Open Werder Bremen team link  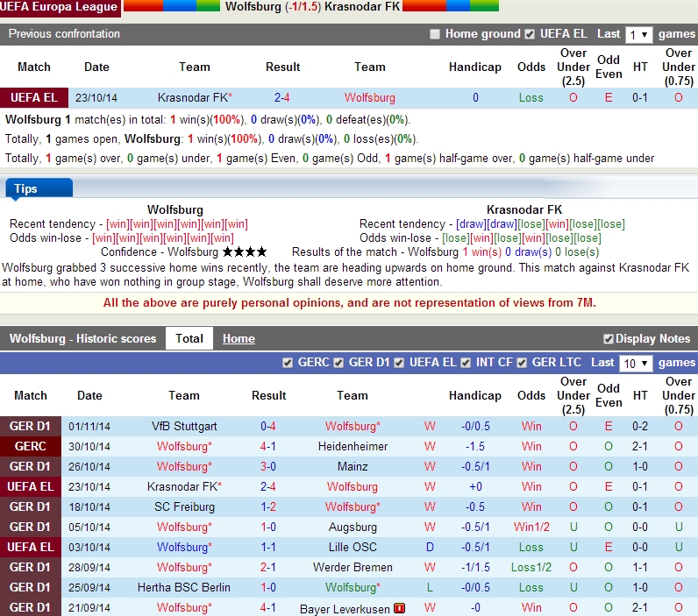[353, 568]
